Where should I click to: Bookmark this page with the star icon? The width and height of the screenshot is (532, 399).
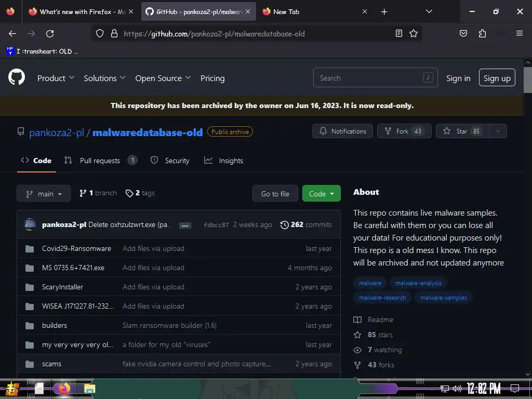coord(414,33)
